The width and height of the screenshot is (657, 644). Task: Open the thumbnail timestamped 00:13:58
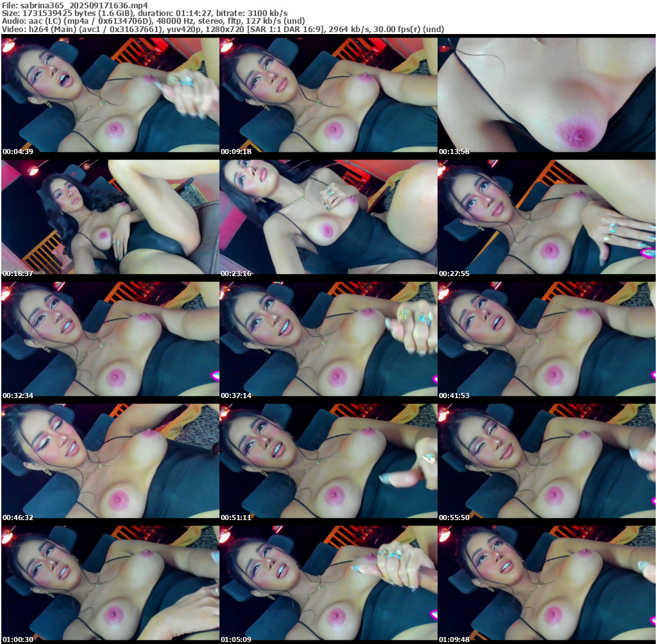click(547, 95)
